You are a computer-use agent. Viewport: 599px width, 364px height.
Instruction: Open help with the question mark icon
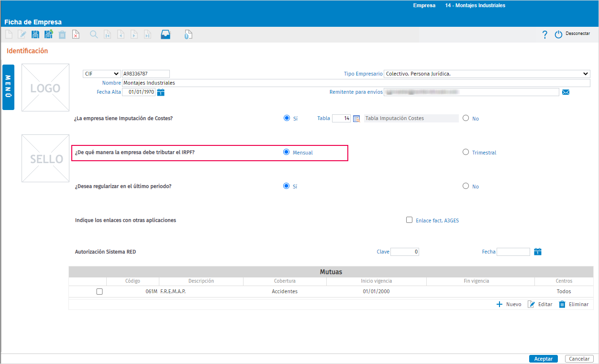[x=544, y=34]
